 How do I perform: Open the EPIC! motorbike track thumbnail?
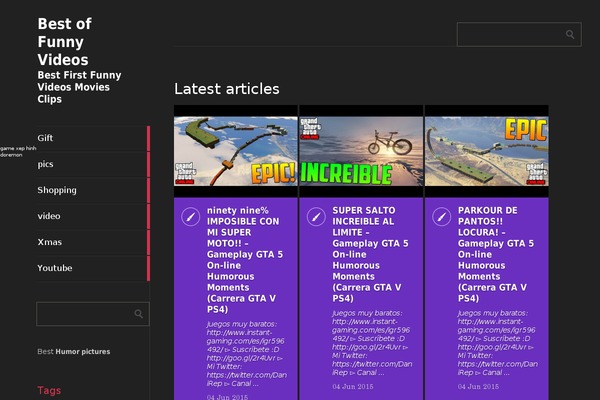(x=236, y=151)
